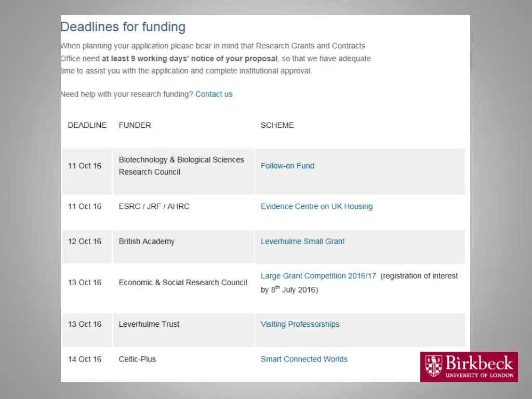This screenshot has width=532, height=399.
Task: Select the British Academy funder cell
Action: click(183, 247)
